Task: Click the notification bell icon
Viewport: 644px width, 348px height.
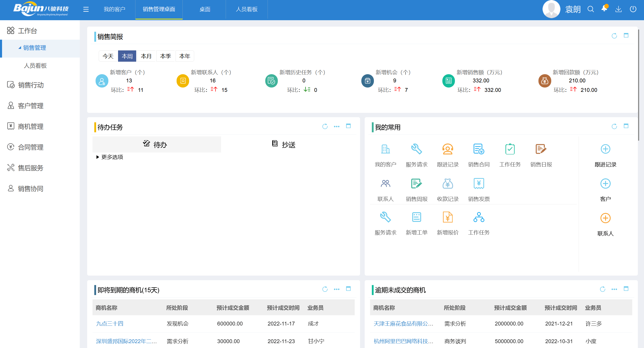Action: (604, 9)
